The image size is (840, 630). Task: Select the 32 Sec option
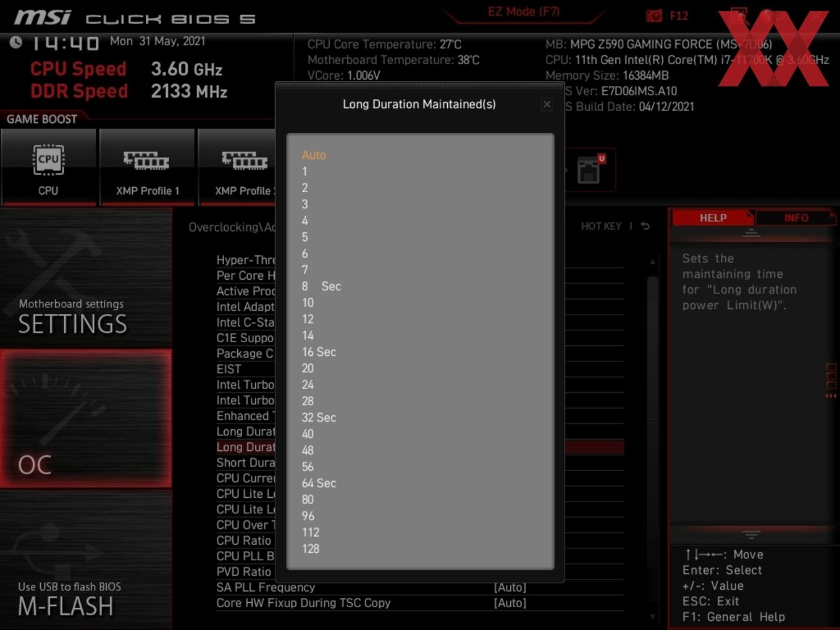click(x=319, y=418)
